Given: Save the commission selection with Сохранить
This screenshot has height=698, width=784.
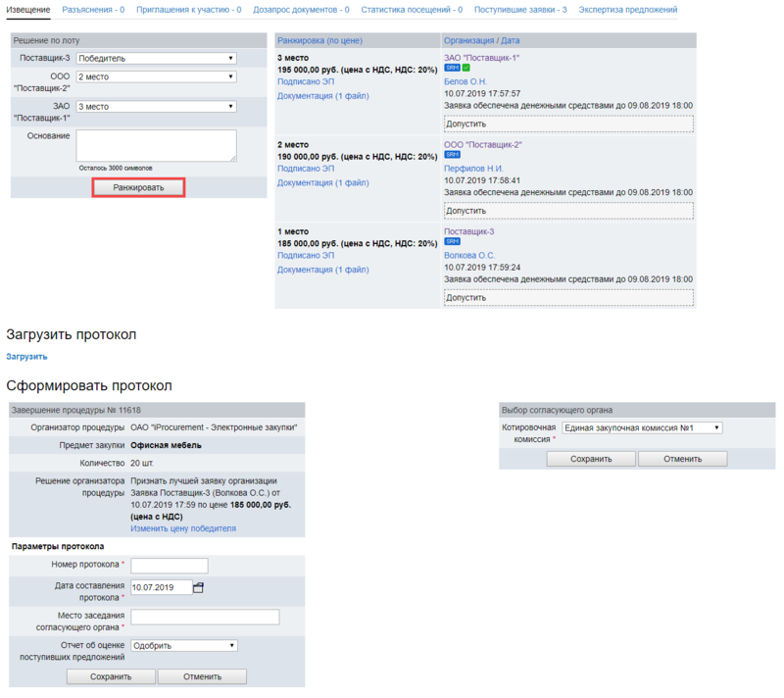Looking at the screenshot, I should tap(591, 459).
